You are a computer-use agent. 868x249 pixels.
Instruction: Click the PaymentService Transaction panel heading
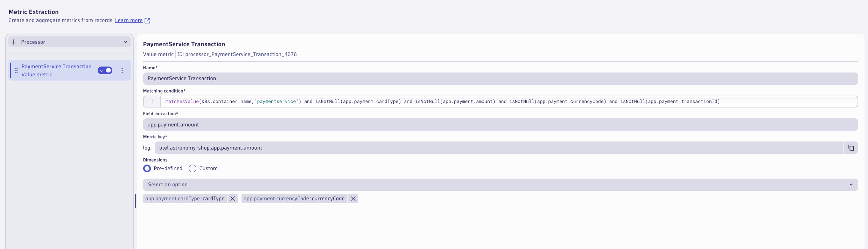tap(184, 44)
